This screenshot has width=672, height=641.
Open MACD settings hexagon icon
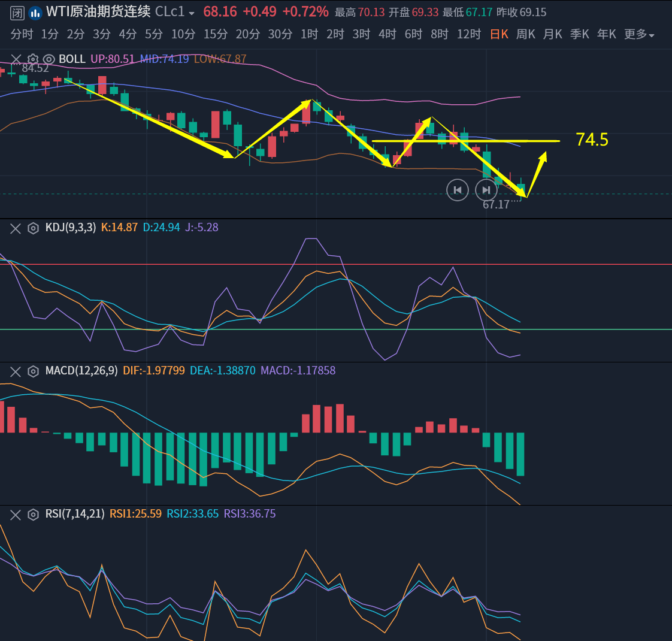[33, 371]
